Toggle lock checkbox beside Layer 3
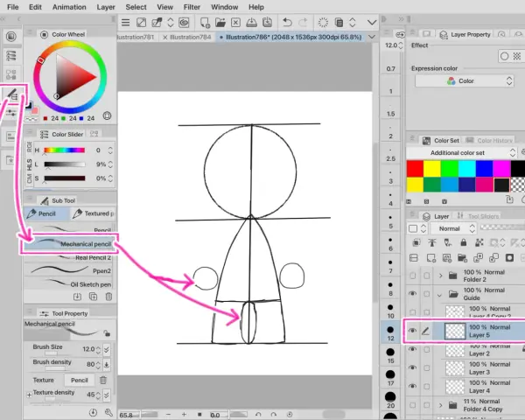 point(427,367)
